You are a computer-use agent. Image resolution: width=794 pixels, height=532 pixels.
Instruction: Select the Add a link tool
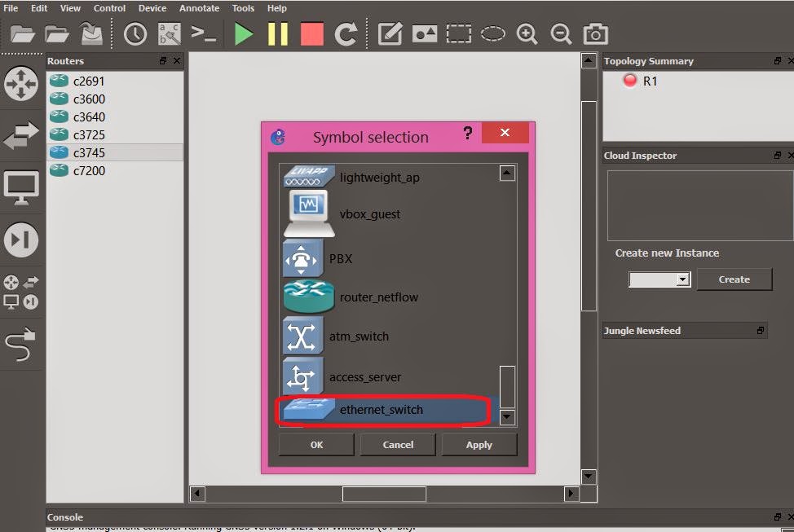[21, 345]
